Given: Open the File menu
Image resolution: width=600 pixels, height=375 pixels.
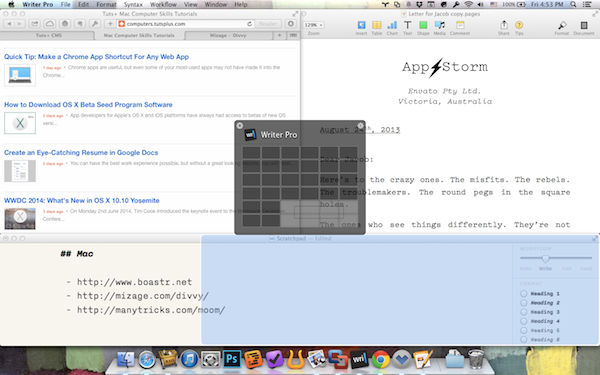Looking at the screenshot, I should [65, 5].
